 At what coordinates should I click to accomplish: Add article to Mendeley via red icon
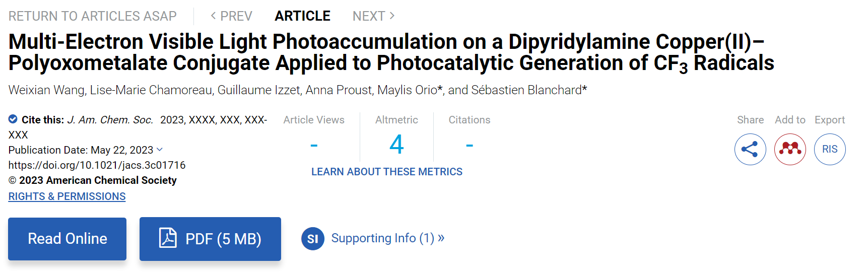pyautogui.click(x=790, y=149)
